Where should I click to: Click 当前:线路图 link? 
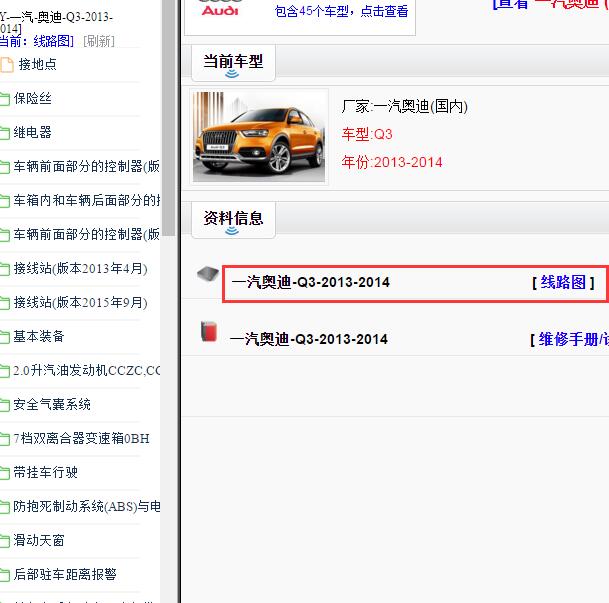(37, 41)
